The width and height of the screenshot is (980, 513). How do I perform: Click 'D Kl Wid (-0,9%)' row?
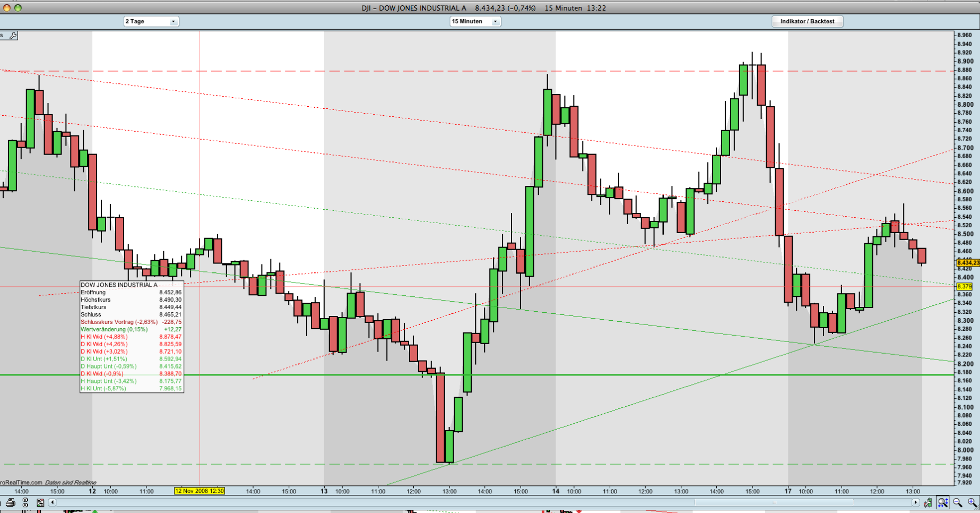pos(131,374)
